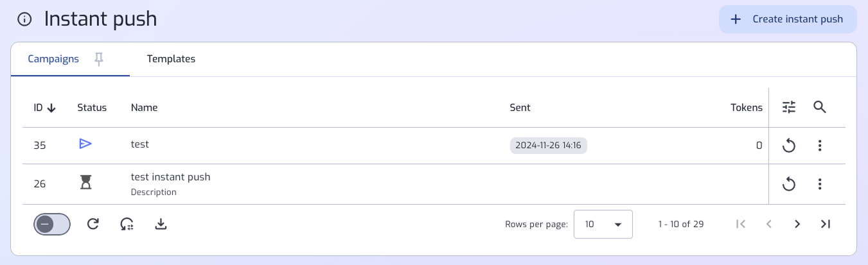868x265 pixels.
Task: Click the pin icon on Campaigns tab
Action: 98,59
